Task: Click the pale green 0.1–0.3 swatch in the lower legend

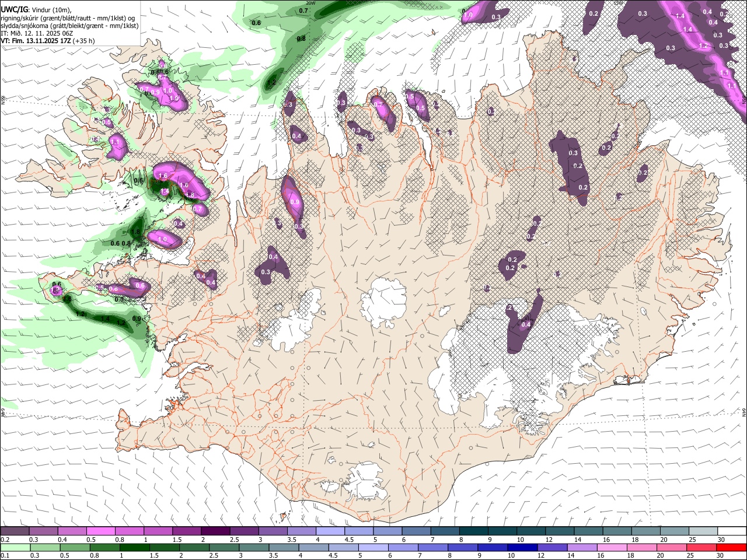Action: pos(15,547)
